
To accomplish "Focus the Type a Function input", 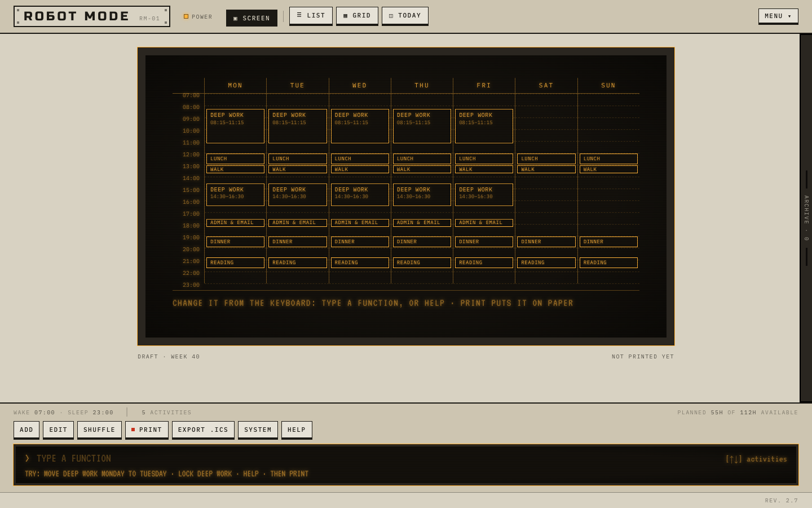I will click(x=372, y=459).
